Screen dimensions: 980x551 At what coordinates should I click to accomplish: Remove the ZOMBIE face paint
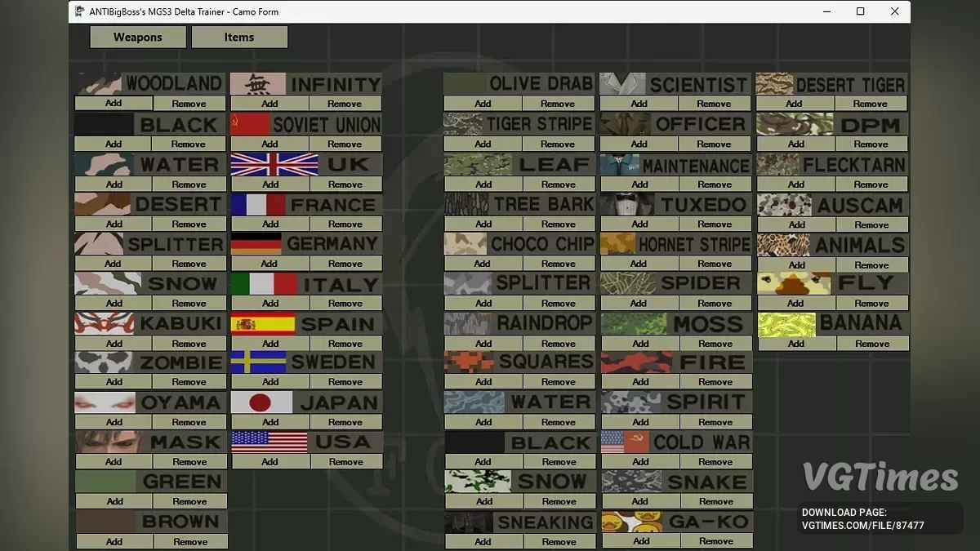189,381
